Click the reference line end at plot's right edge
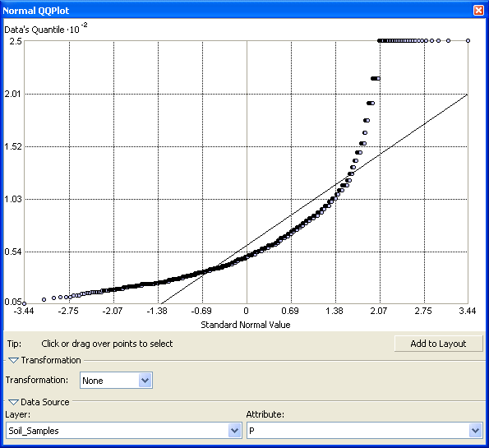This screenshot has height=448, width=489. tap(467, 95)
